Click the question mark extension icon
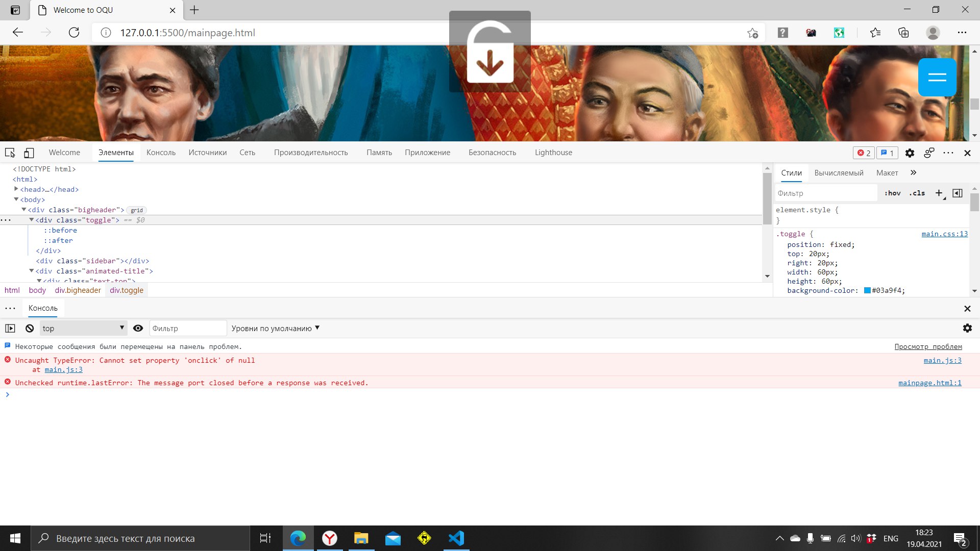Viewport: 980px width, 551px height. (x=783, y=33)
